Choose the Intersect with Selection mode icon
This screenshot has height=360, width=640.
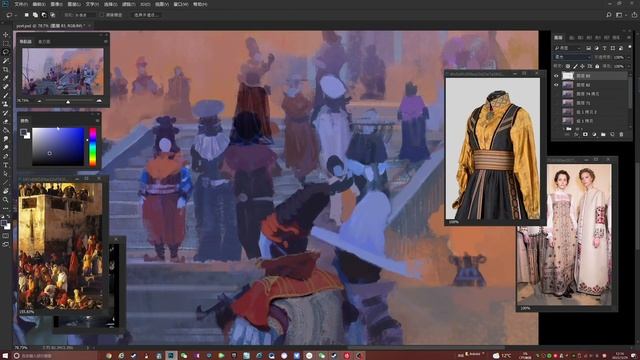click(x=52, y=15)
